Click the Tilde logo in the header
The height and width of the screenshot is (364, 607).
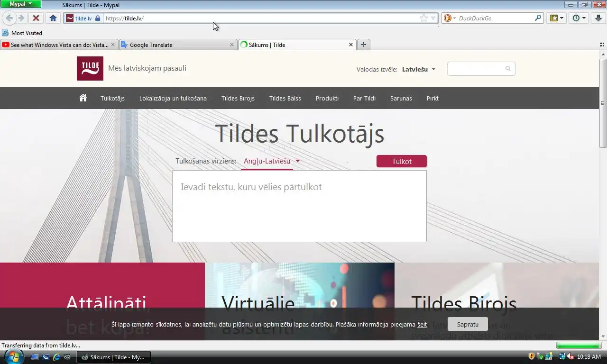(90, 68)
